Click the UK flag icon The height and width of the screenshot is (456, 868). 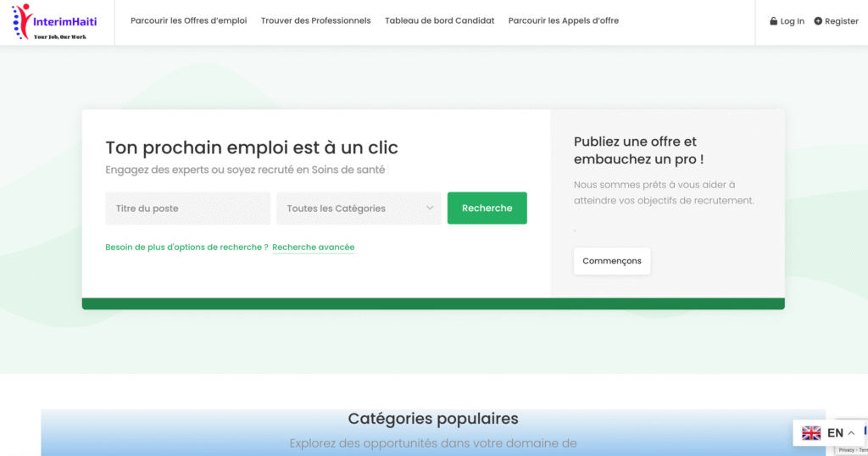811,433
